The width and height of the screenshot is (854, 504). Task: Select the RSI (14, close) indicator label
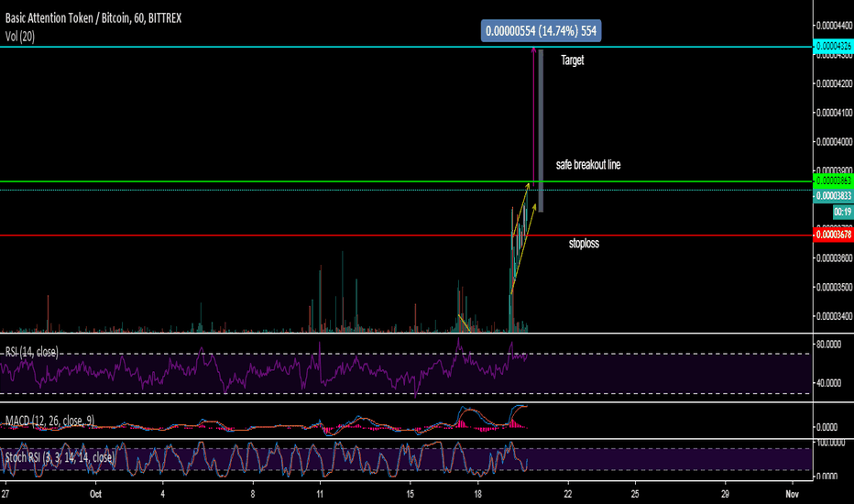(x=31, y=352)
